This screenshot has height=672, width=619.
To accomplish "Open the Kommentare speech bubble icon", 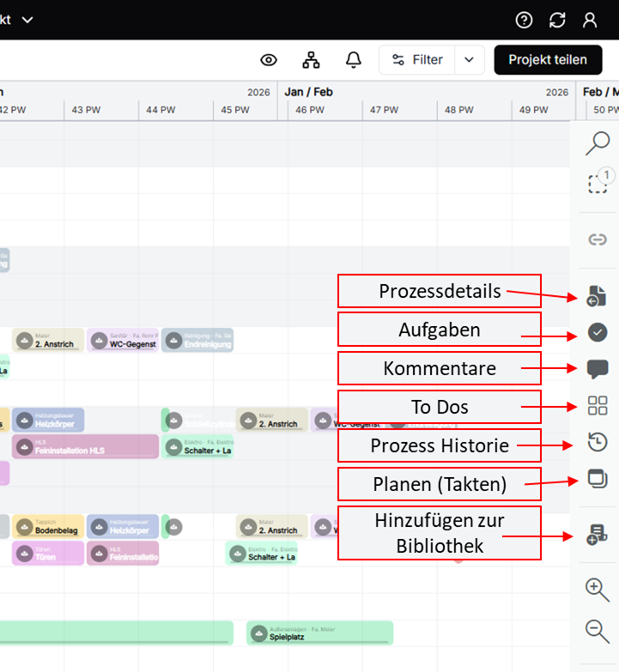I will [598, 369].
